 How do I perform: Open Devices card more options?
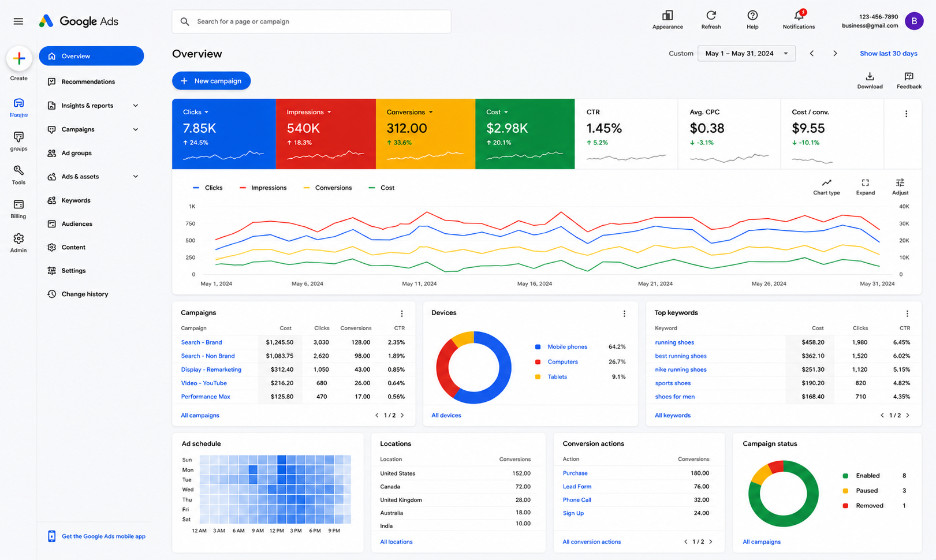coord(624,313)
